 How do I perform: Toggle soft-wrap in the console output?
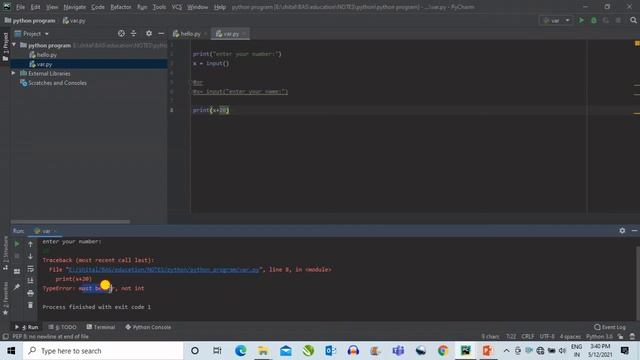(x=30, y=269)
